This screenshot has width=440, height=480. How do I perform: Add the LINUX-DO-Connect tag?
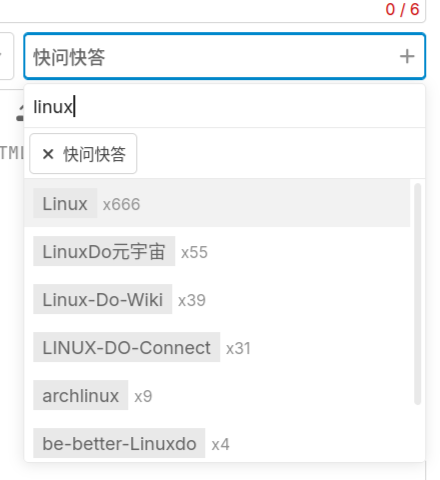[127, 347]
